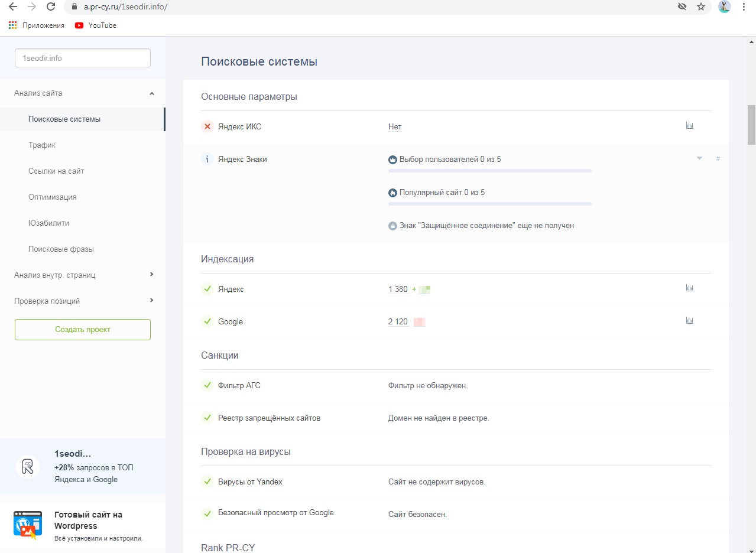Expand the Проверка позиций section
The height and width of the screenshot is (553, 756).
coord(152,300)
